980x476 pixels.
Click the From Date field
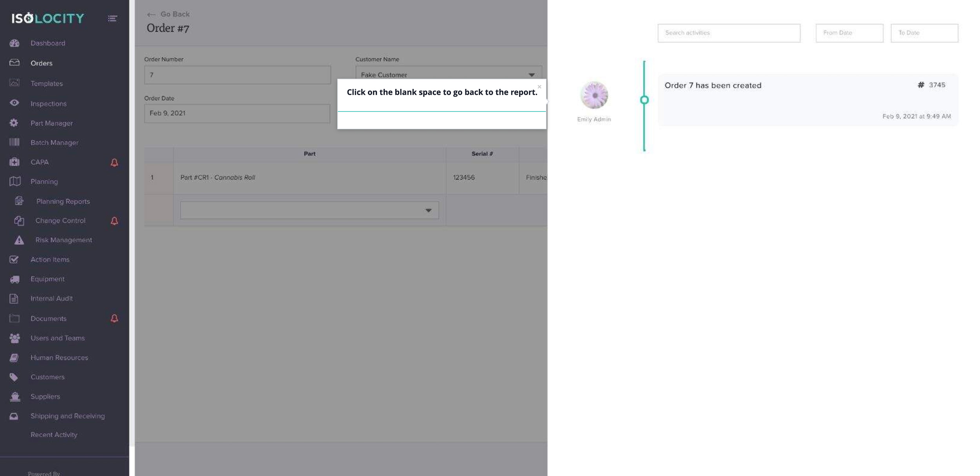[x=849, y=33]
